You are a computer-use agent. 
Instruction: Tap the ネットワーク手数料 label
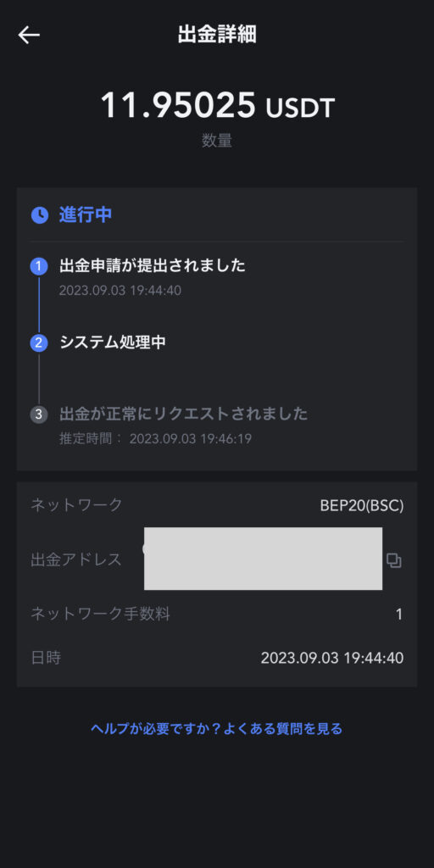click(x=100, y=614)
